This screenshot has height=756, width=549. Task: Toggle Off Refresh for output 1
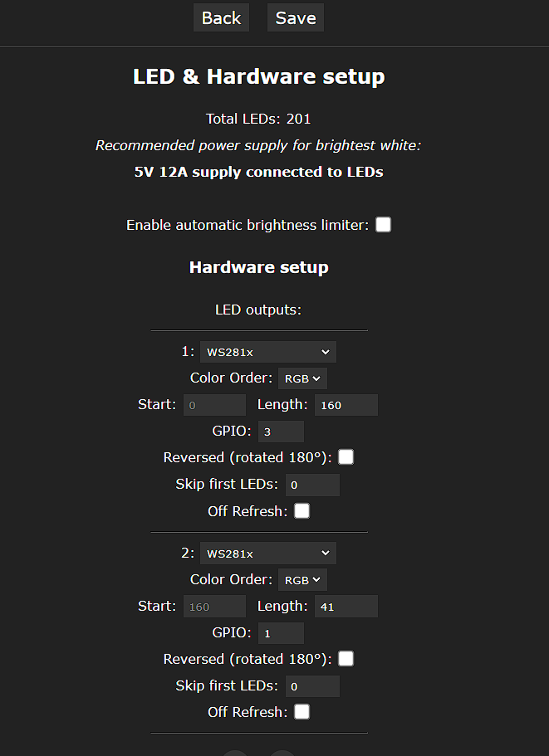301,510
